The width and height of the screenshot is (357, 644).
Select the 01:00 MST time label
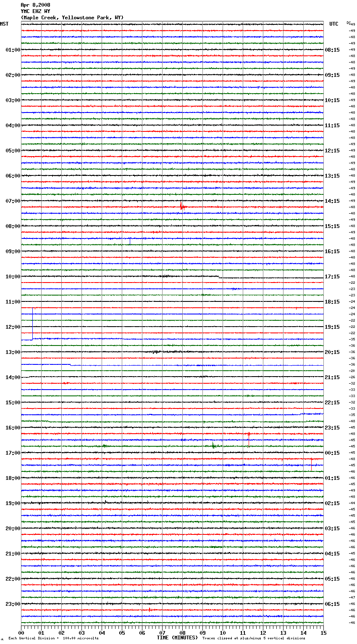pyautogui.click(x=13, y=50)
